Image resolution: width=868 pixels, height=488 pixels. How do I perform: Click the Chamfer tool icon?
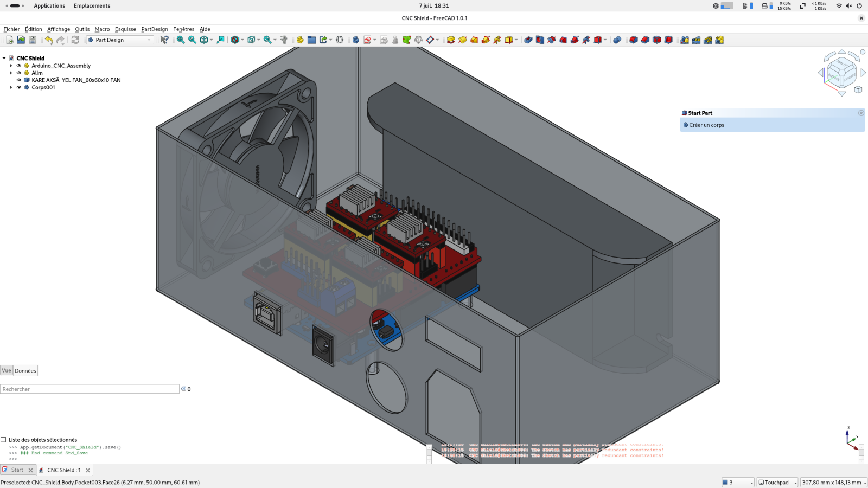tap(645, 40)
